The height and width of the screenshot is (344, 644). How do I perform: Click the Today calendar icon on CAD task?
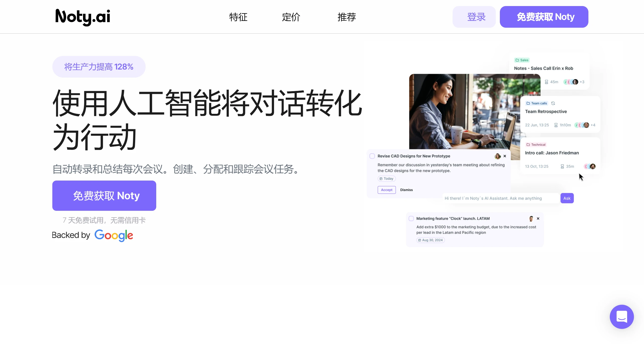point(381,179)
